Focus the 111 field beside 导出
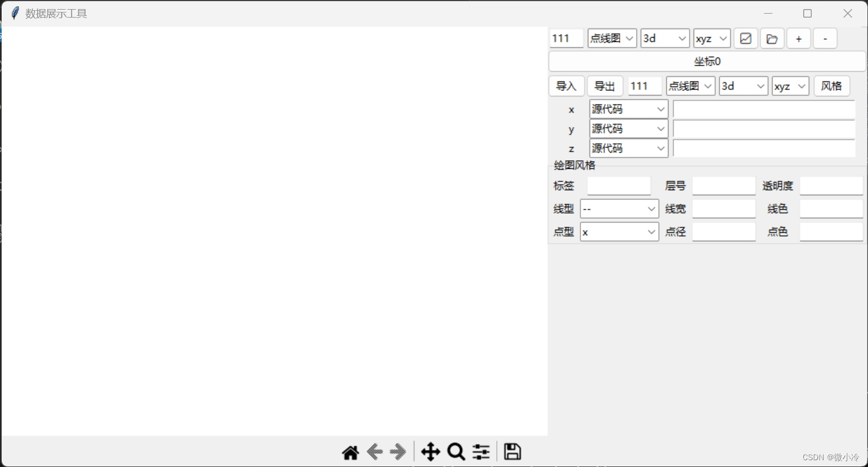 [645, 86]
